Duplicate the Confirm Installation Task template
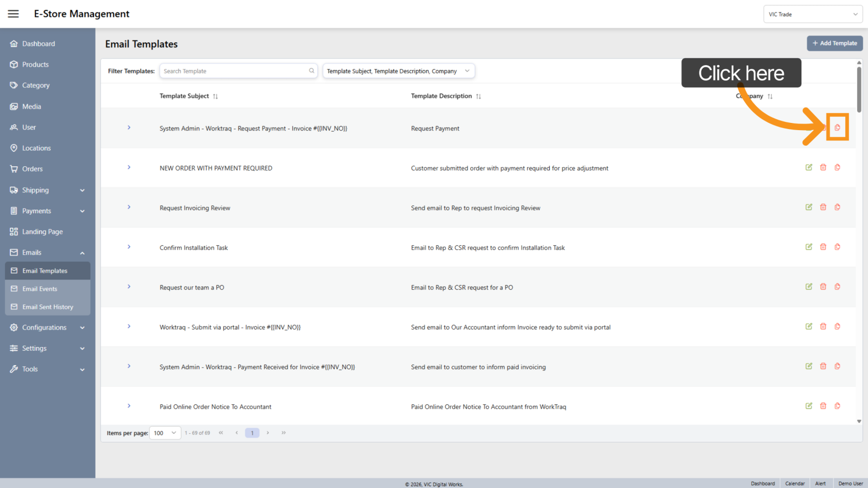The image size is (868, 488). pyautogui.click(x=837, y=247)
